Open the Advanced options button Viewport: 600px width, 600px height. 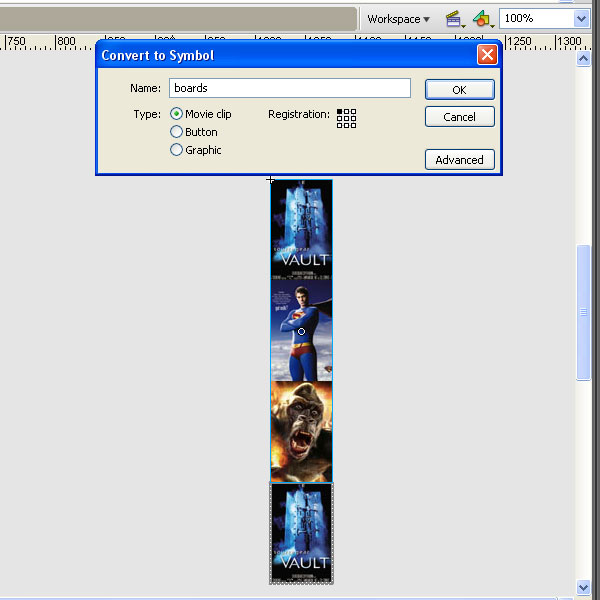click(x=460, y=160)
